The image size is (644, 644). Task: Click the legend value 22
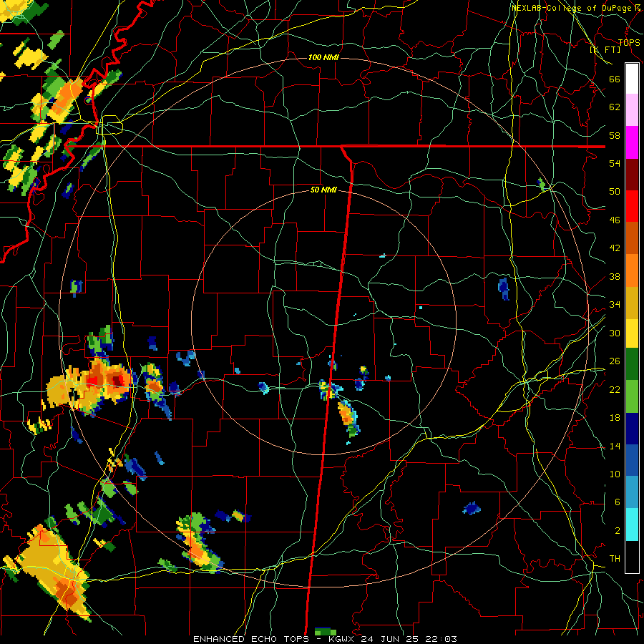pos(615,389)
